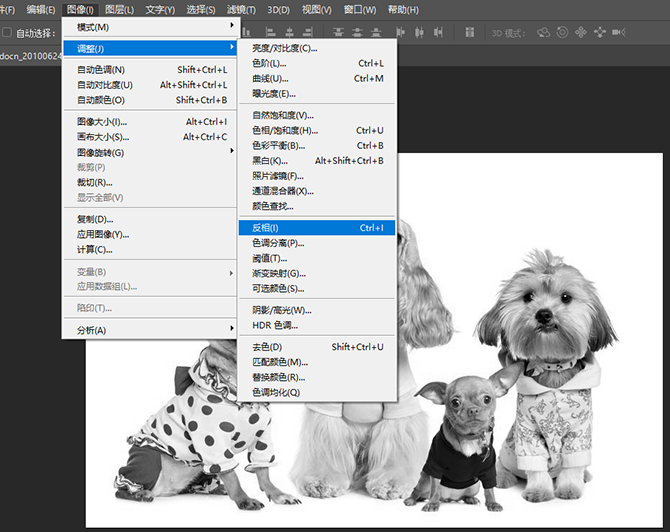Select 3D camera zoom icon
The width and height of the screenshot is (670, 532).
point(618,32)
